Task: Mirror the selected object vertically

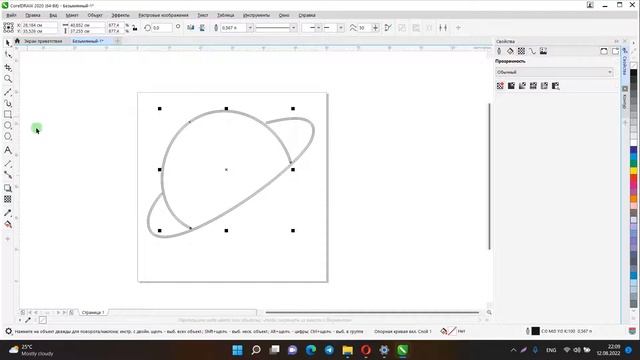Action: [202, 28]
